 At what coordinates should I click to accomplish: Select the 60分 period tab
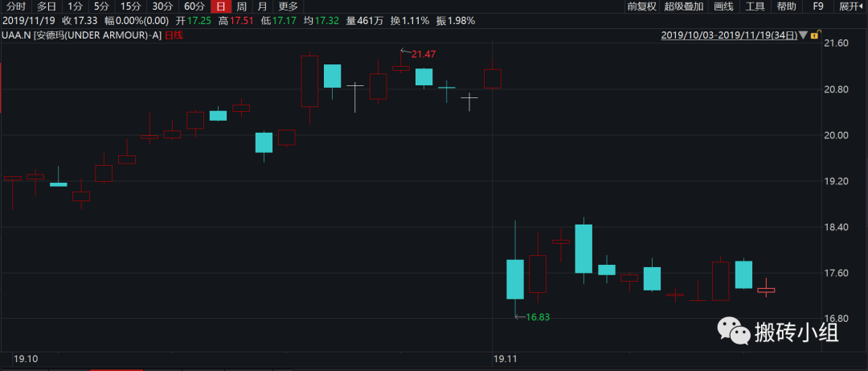[x=194, y=6]
